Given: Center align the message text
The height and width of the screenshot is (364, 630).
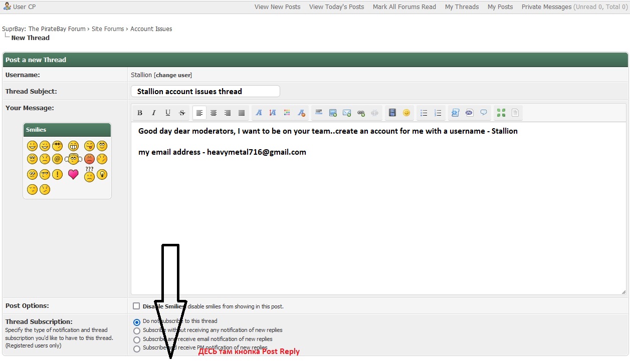Looking at the screenshot, I should click(x=214, y=113).
